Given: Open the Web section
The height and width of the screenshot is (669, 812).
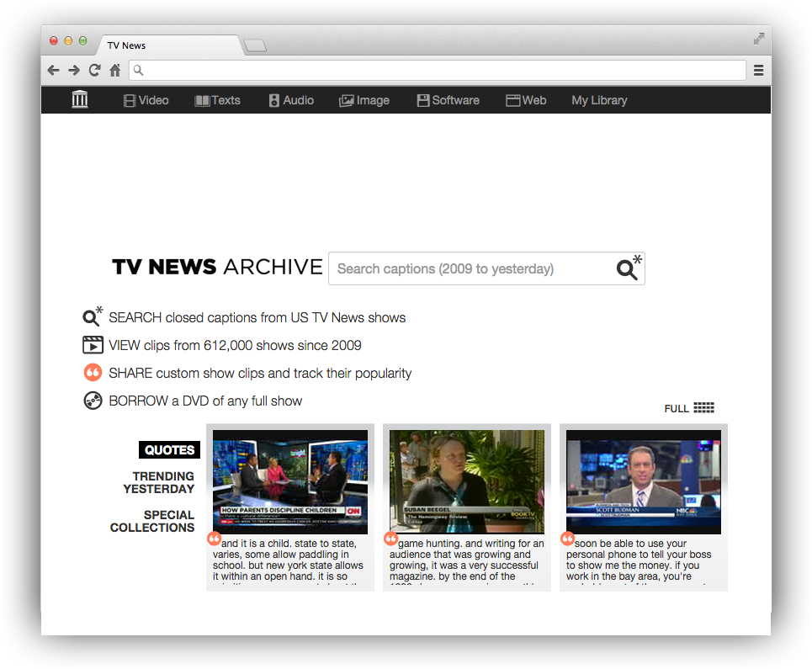Looking at the screenshot, I should 526,100.
